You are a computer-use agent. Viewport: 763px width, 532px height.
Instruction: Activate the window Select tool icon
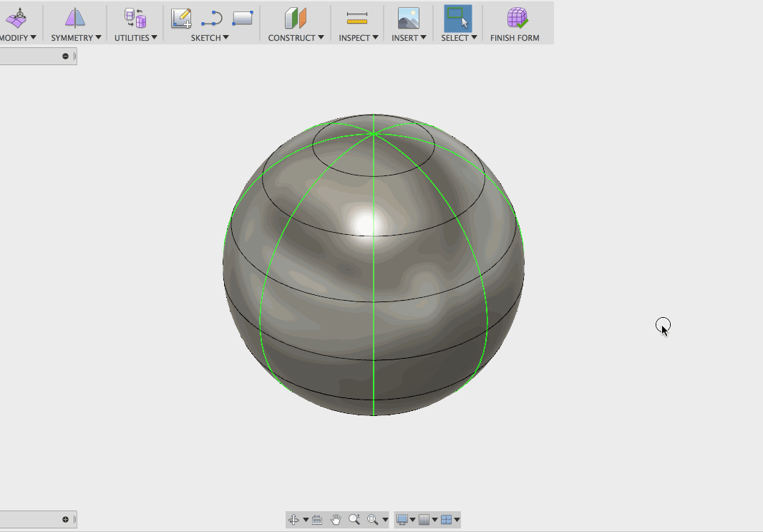[457, 18]
